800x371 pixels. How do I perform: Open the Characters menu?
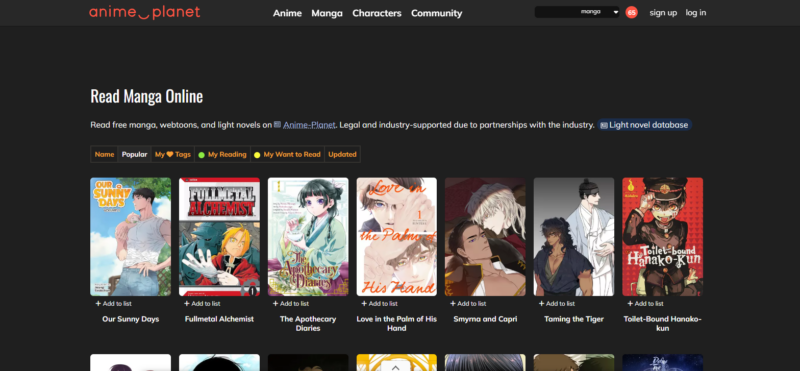[377, 13]
